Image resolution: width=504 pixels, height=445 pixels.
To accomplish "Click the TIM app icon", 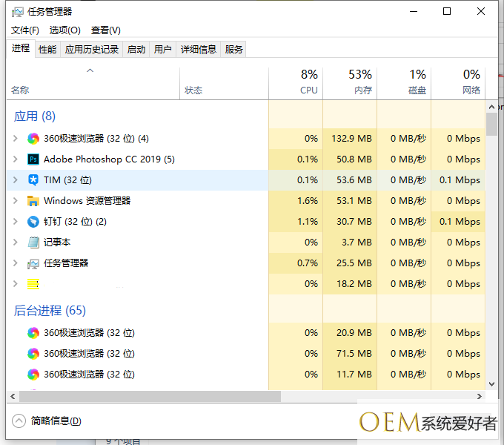I will click(x=33, y=180).
